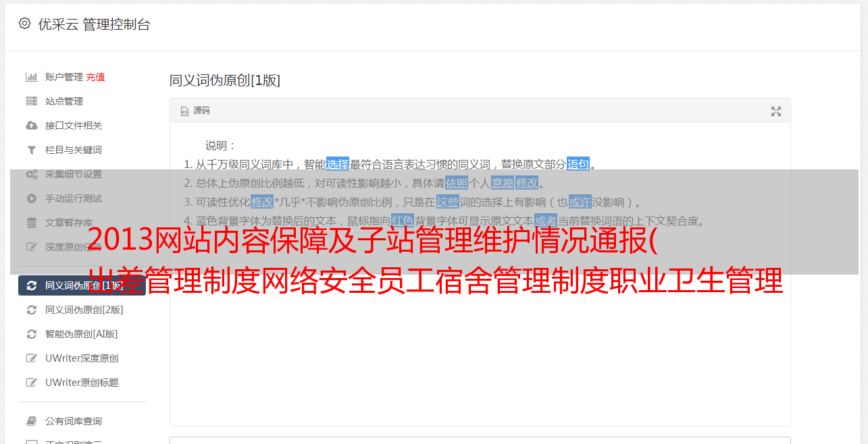Click the 站点管理 server icon

[x=31, y=101]
